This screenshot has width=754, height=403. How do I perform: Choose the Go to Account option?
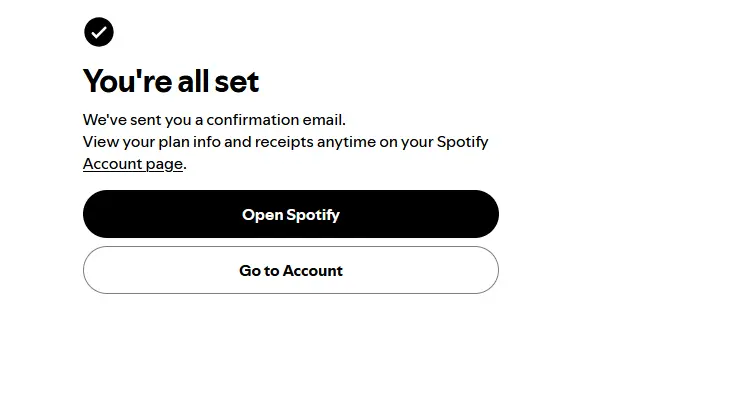290,270
